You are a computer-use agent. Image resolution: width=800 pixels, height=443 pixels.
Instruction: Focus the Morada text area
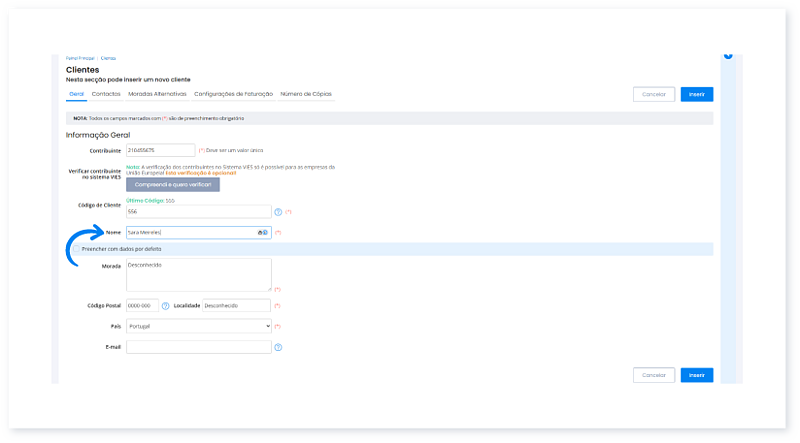click(x=198, y=275)
